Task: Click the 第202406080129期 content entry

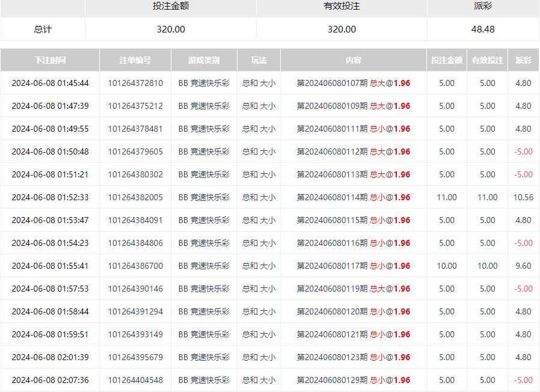Action: pos(354,380)
